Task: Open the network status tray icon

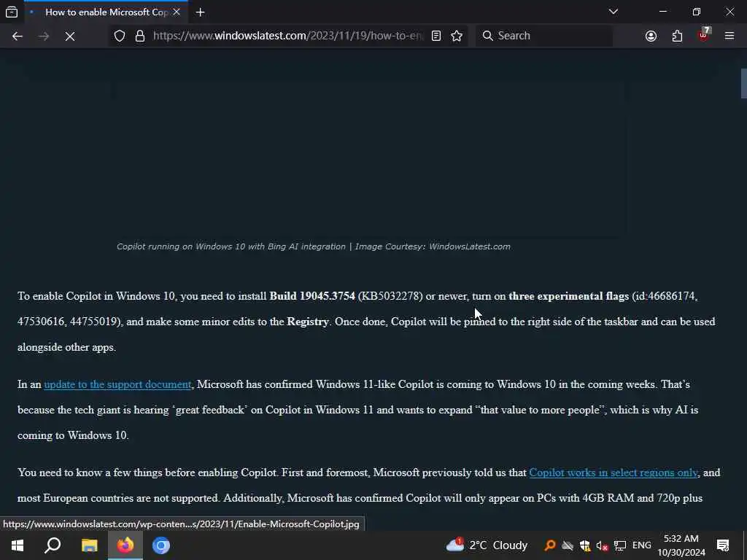Action: click(620, 545)
